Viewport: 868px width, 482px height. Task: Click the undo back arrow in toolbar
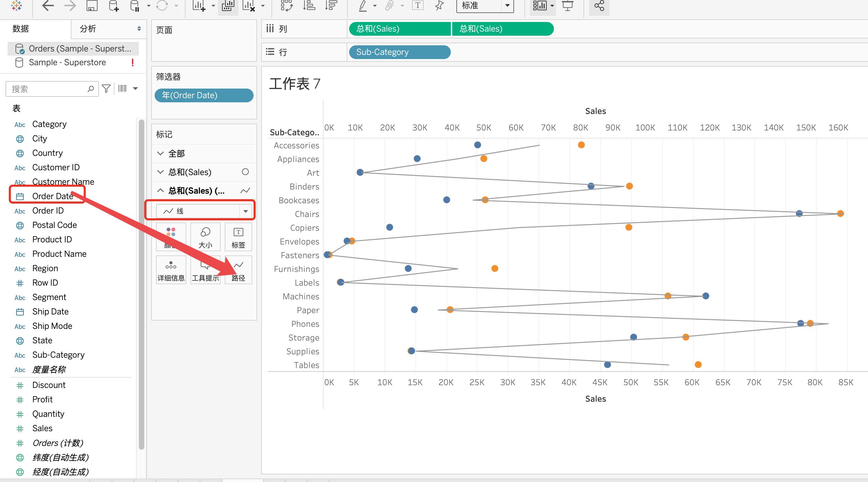[48, 5]
